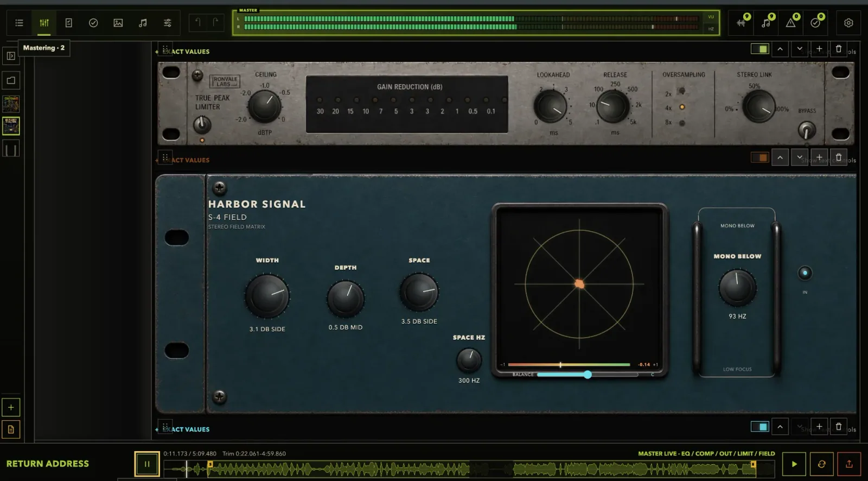Viewport: 868px width, 481px height.
Task: Move the limiter module down
Action: [800, 49]
